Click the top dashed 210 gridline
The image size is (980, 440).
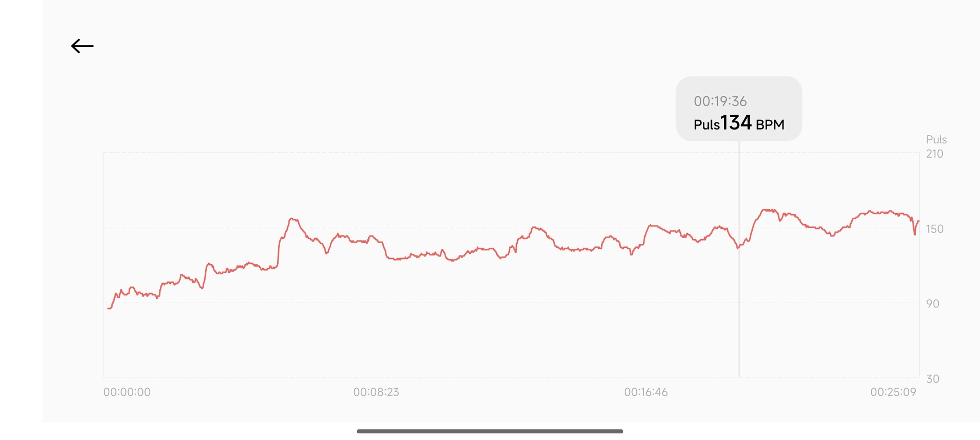pos(510,152)
